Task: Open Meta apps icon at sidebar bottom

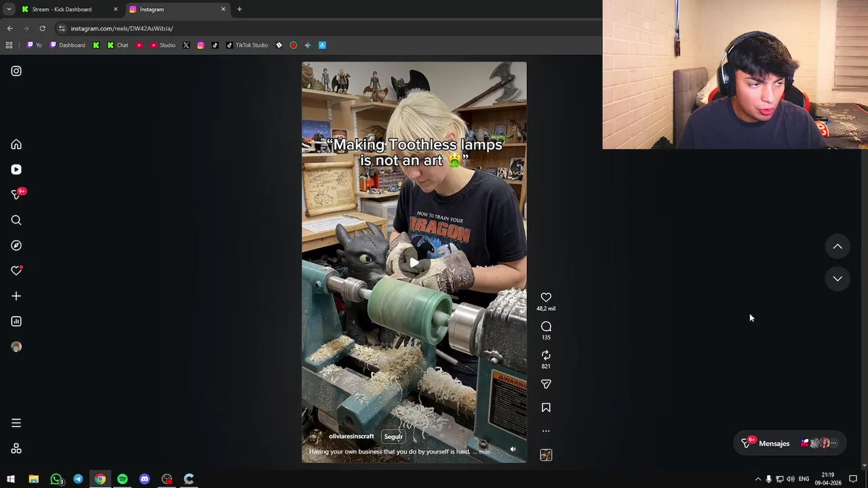Action: coord(16,449)
